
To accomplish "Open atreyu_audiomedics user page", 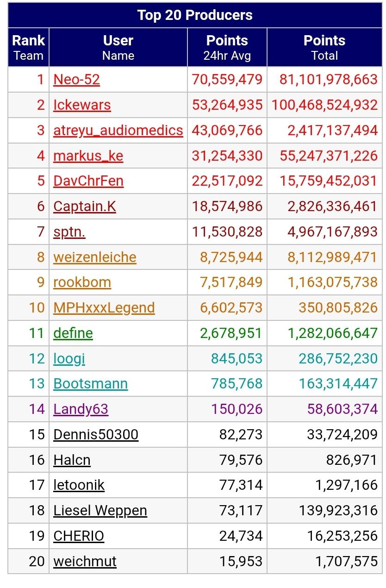I will pyautogui.click(x=118, y=131).
